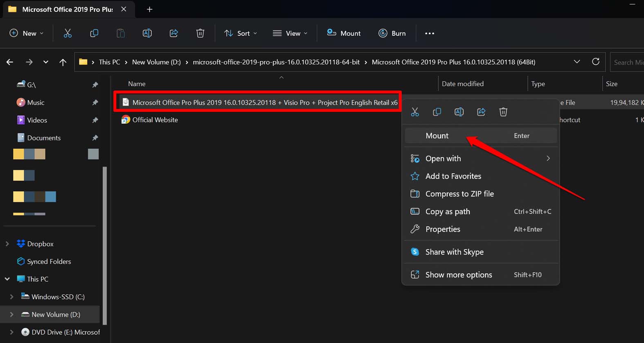The image size is (644, 343).
Task: Expand the Dropbox tree node
Action: [x=7, y=244]
